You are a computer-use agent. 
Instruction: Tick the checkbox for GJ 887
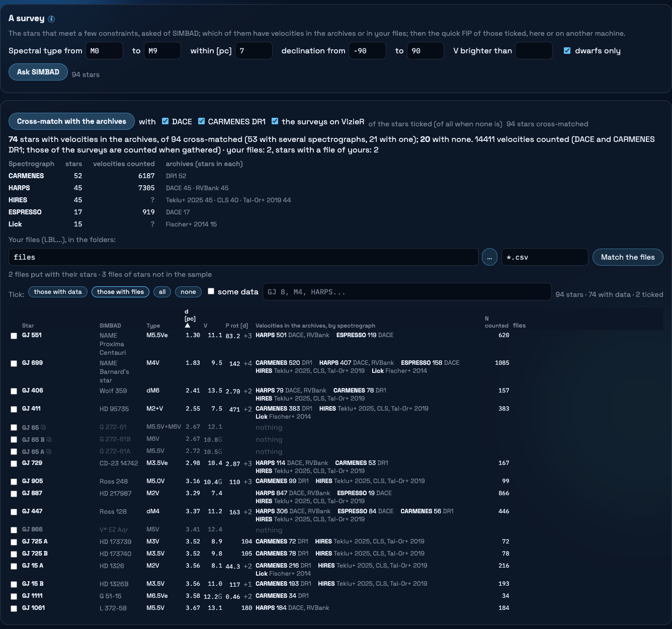(14, 494)
